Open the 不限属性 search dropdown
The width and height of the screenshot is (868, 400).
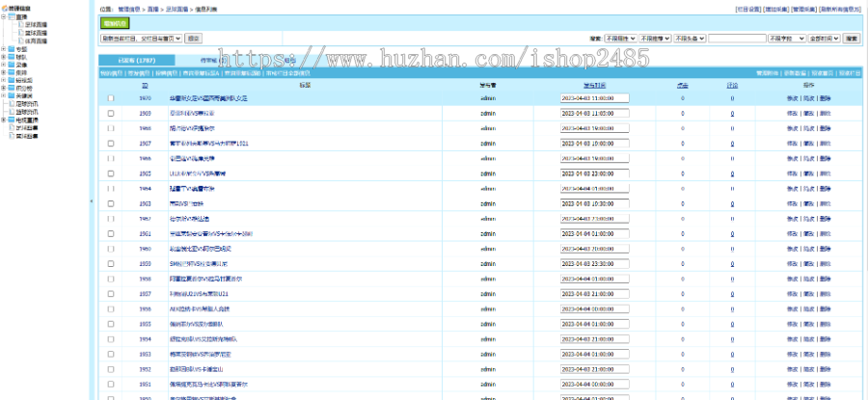620,39
